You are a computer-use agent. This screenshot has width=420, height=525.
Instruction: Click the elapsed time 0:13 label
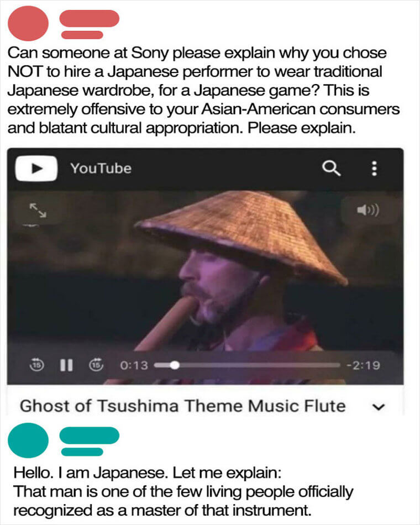[x=134, y=365]
